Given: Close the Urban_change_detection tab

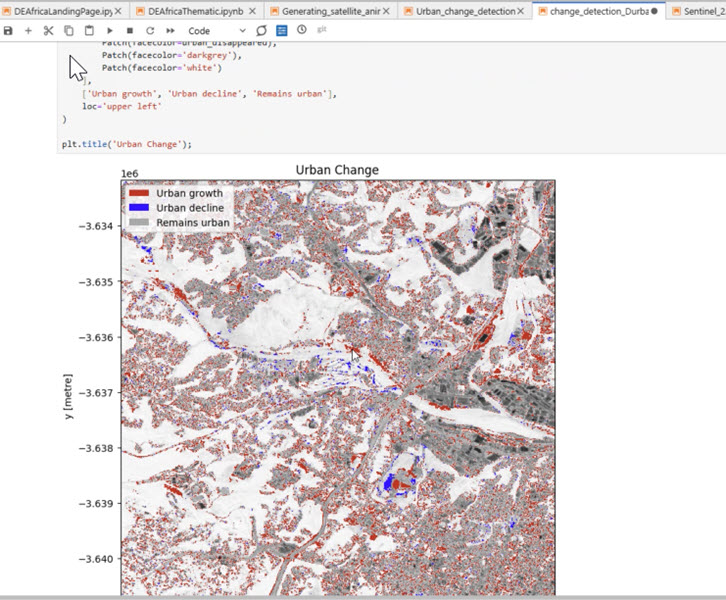Looking at the screenshot, I should click(521, 11).
